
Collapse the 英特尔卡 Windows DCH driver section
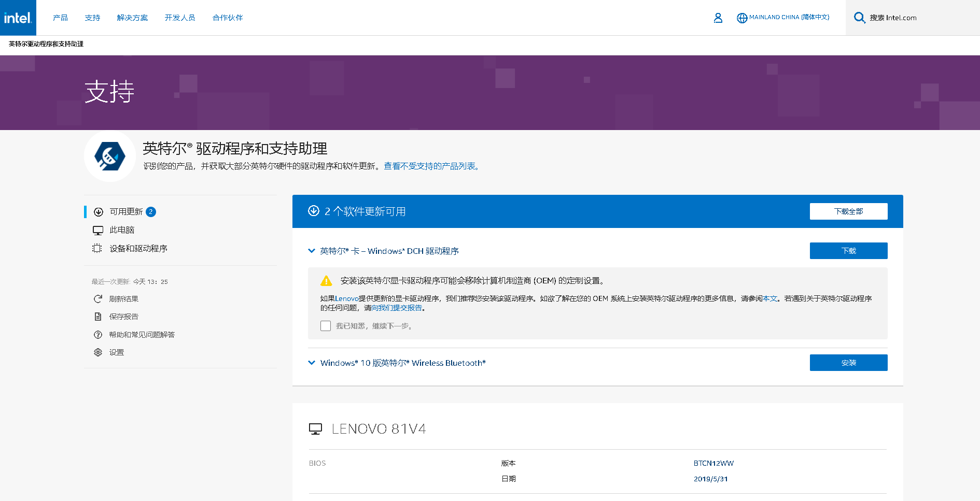(312, 251)
